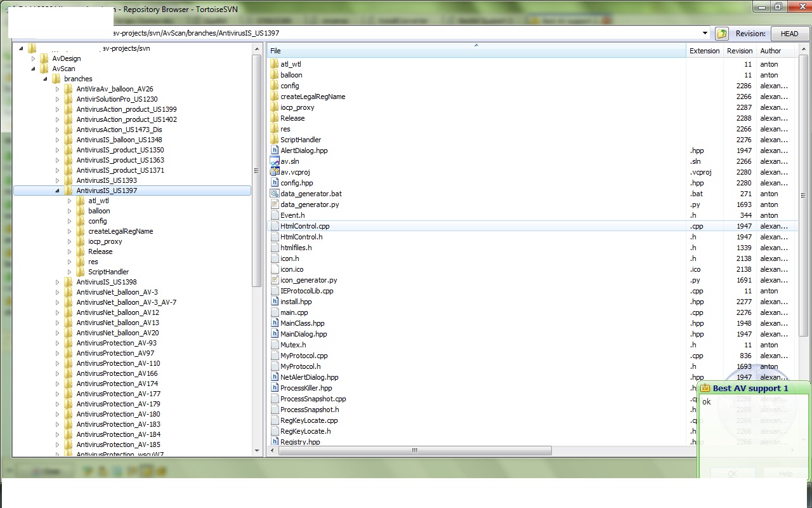
Task: Click ScriptHandler folder icon in file list
Action: (x=275, y=140)
